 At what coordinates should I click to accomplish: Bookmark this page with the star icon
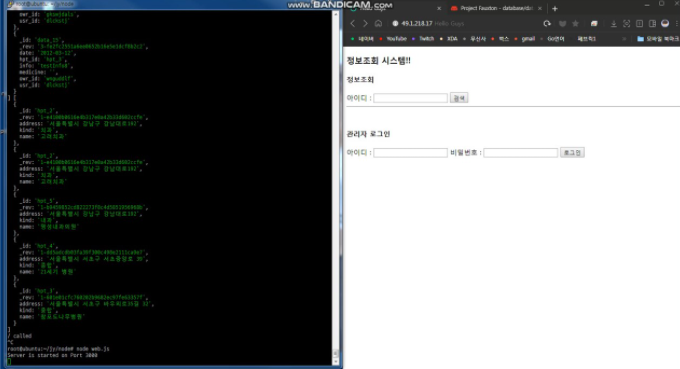tap(575, 23)
